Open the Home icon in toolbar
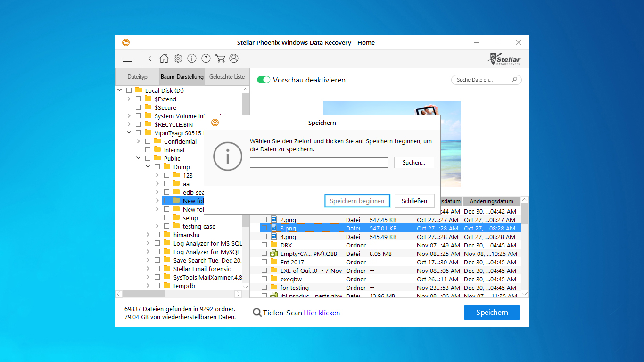644x362 pixels. 164,58
